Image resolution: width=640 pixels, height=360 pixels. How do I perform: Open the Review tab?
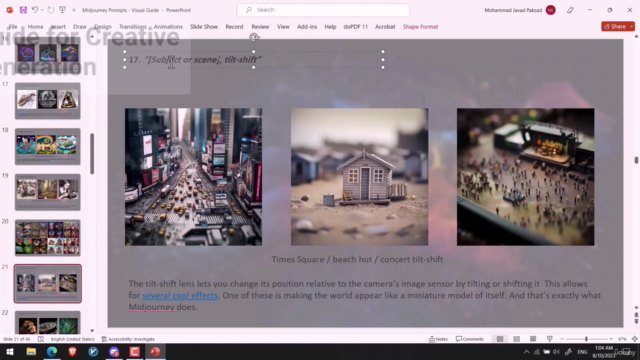[x=260, y=27]
